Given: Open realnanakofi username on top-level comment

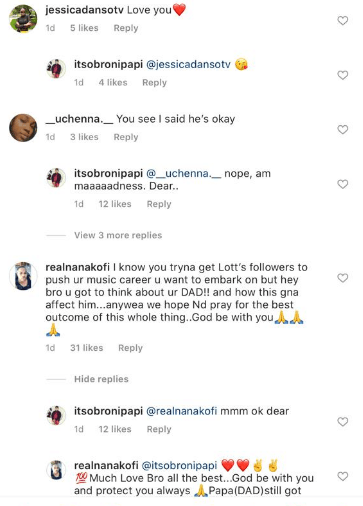Looking at the screenshot, I should pos(77,267).
